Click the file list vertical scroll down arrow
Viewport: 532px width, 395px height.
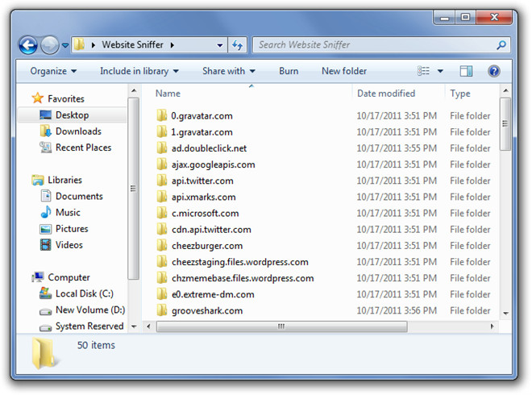[505, 314]
